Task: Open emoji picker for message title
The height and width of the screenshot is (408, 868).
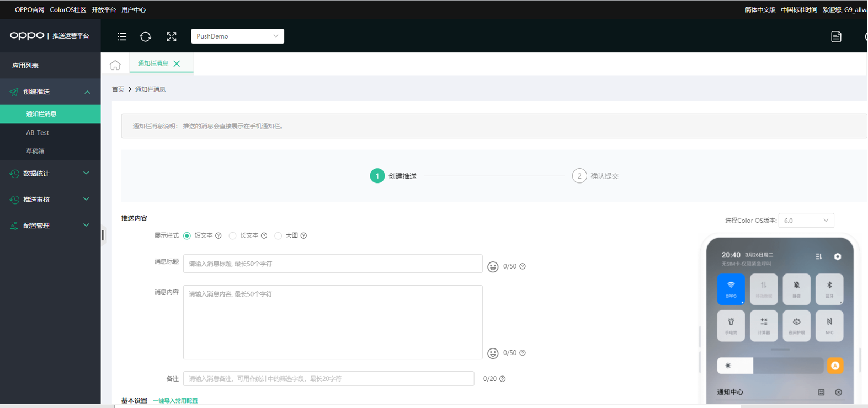Action: (x=493, y=267)
